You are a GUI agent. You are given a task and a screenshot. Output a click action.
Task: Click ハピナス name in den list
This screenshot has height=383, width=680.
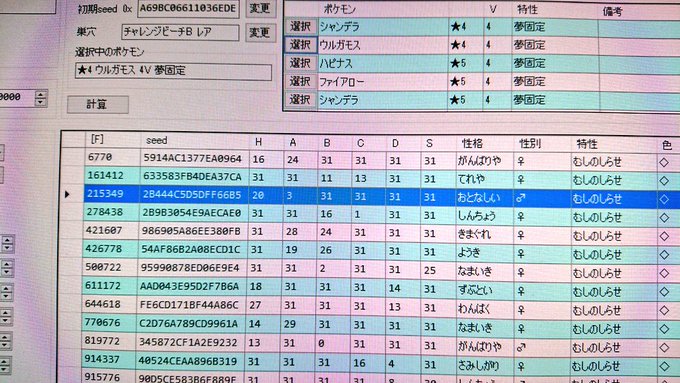336,64
